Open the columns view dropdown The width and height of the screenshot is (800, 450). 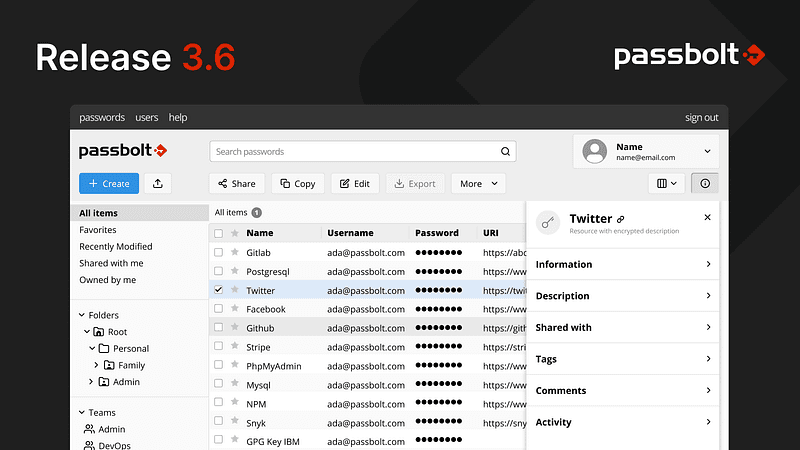coord(667,183)
